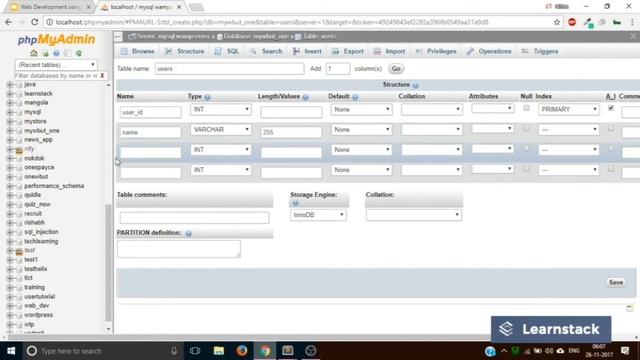
Task: Toggle Null checkbox for user_id row
Action: click(526, 108)
